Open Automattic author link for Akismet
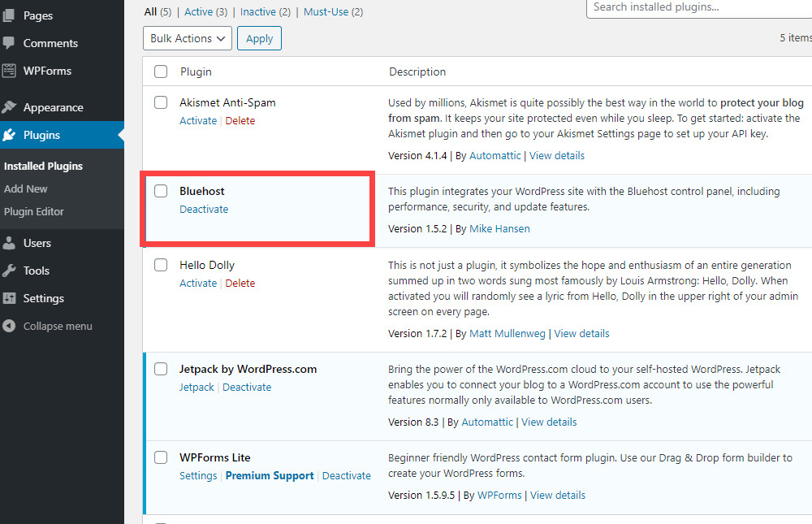 (495, 155)
